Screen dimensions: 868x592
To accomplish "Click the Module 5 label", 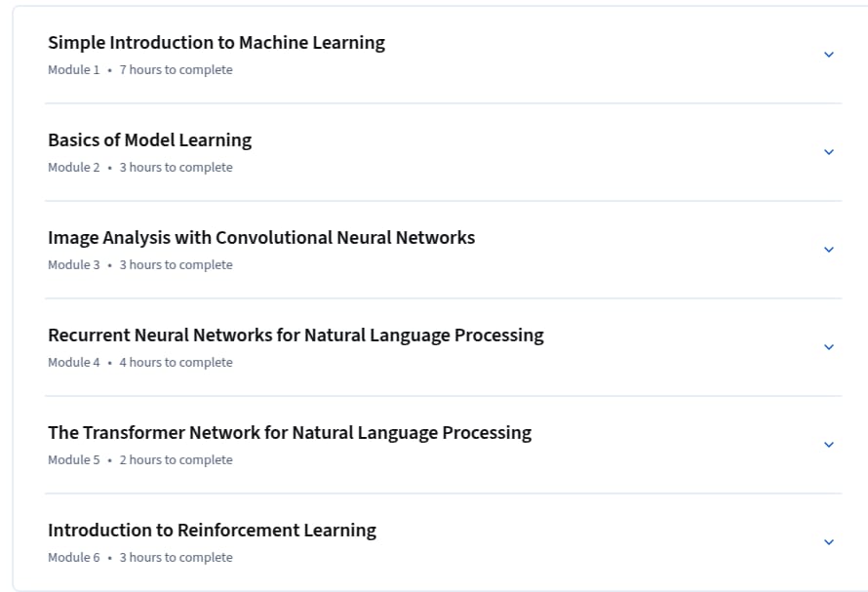I will pyautogui.click(x=73, y=459).
